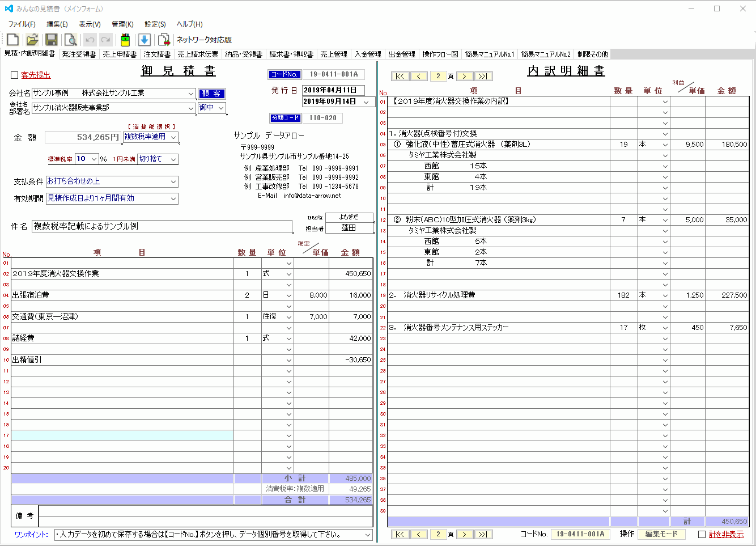The height and width of the screenshot is (546, 756).
Task: Switch to the 入金管理 tab
Action: [x=368, y=54]
